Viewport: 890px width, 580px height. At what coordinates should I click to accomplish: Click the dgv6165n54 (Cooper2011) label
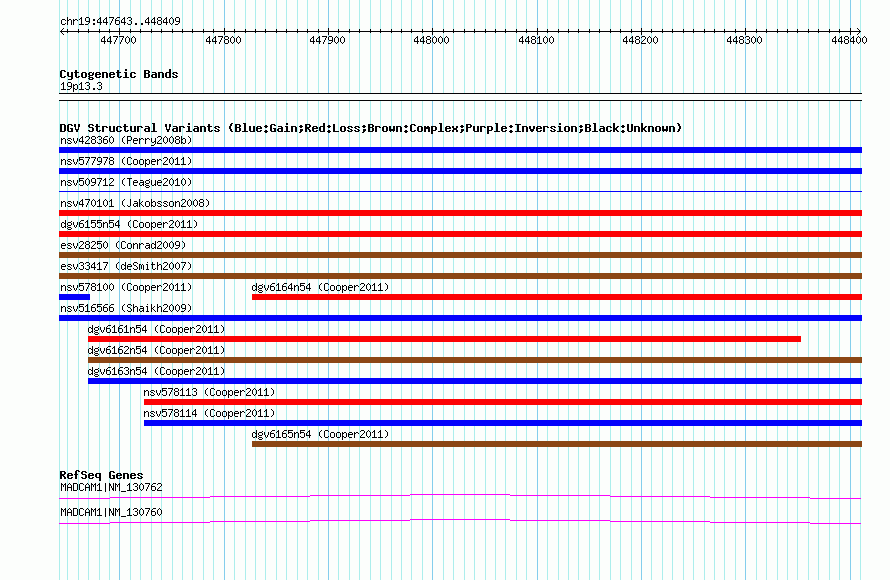(320, 434)
